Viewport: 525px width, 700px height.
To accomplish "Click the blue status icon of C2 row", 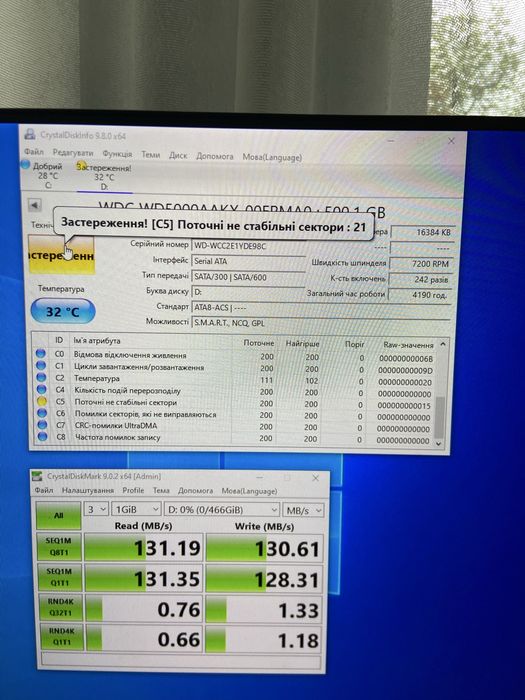I will (x=41, y=378).
